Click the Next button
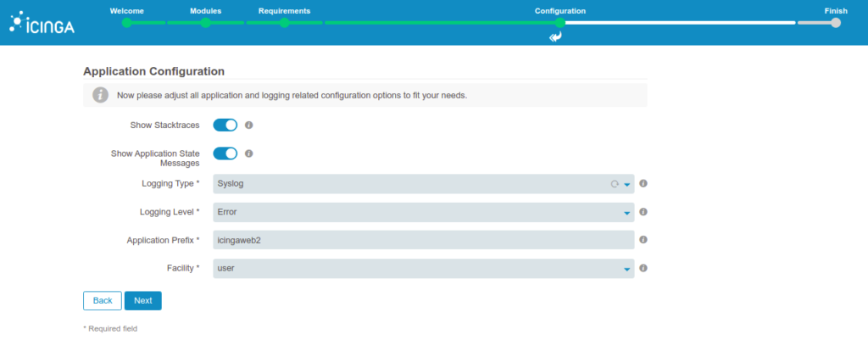The image size is (868, 357). click(142, 300)
